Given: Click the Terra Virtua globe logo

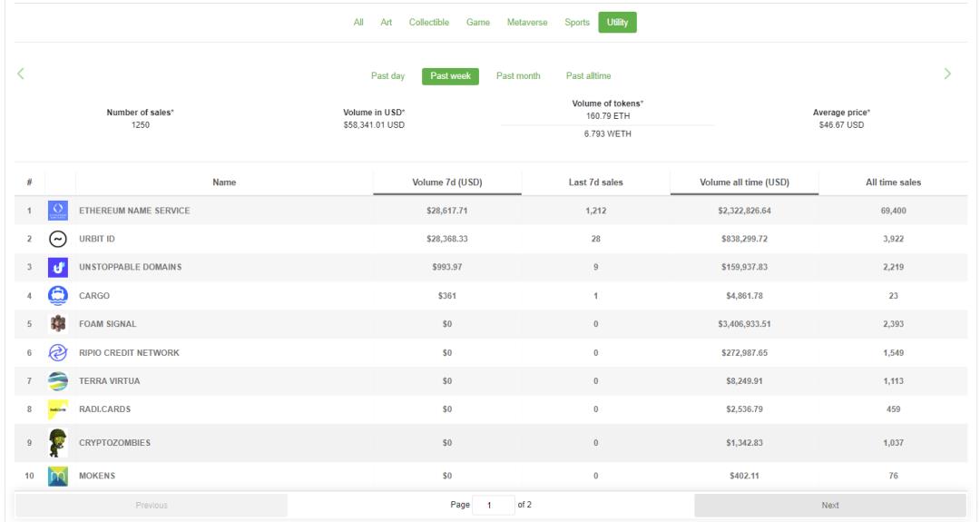Looking at the screenshot, I should [x=58, y=380].
